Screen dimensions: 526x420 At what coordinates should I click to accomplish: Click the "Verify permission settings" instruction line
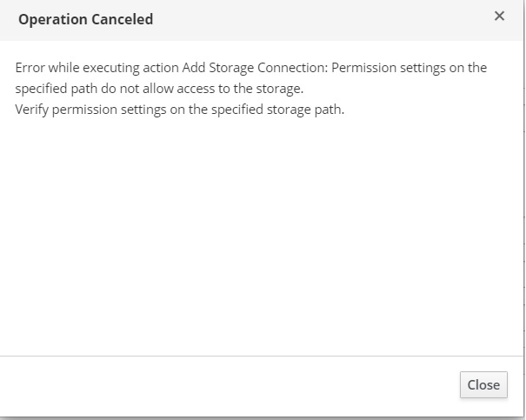pyautogui.click(x=91, y=110)
